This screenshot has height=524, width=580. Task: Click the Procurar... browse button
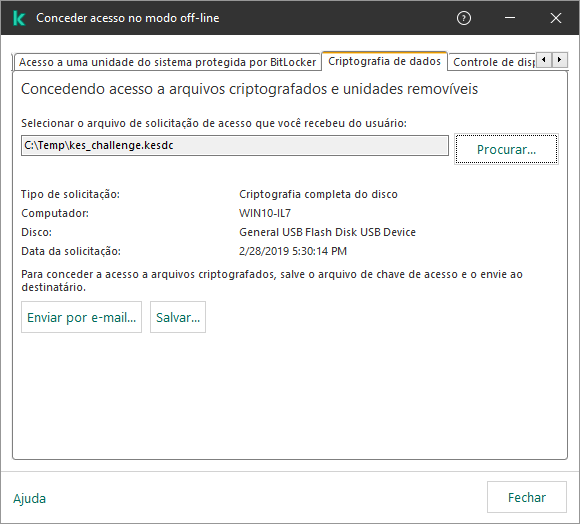[x=506, y=149]
